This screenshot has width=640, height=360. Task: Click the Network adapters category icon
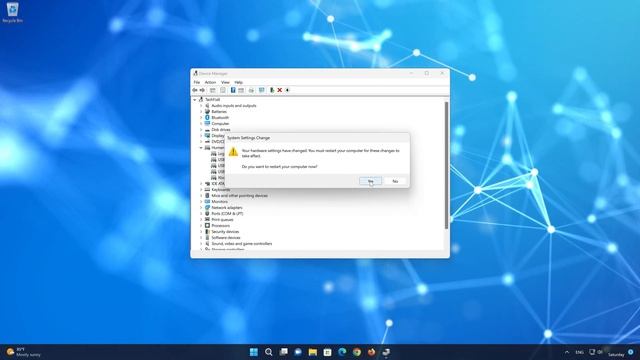click(x=207, y=208)
